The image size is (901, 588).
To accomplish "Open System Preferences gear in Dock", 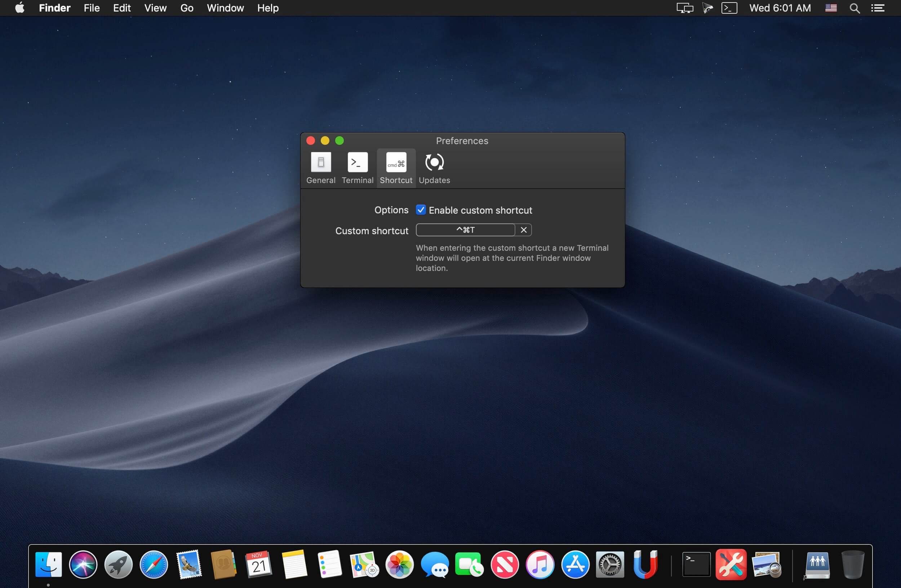I will click(x=610, y=564).
